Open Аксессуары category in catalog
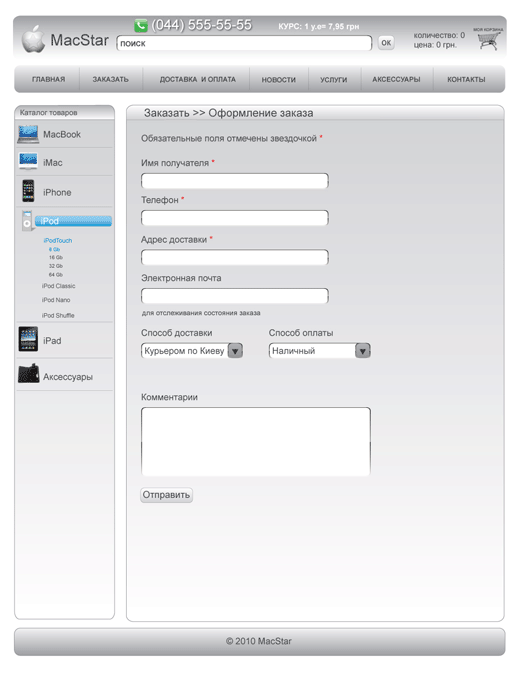 click(x=68, y=377)
